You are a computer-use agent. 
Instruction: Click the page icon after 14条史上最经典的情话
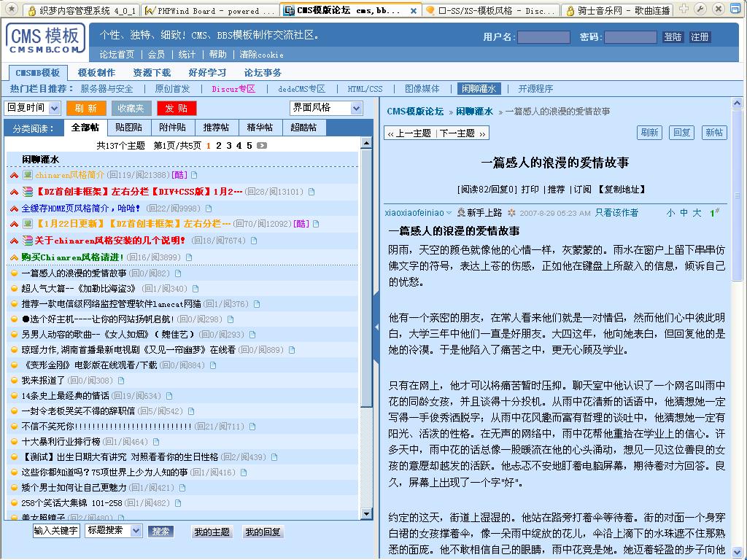[x=169, y=396]
